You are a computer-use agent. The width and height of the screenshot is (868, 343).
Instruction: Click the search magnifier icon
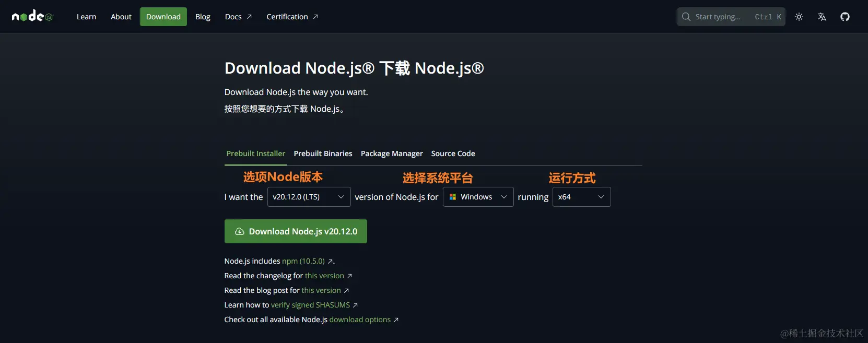(x=686, y=17)
